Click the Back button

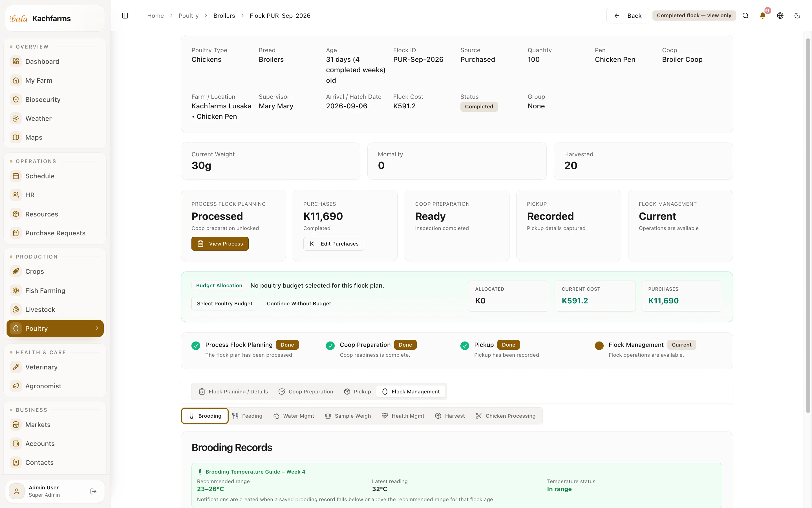click(627, 16)
